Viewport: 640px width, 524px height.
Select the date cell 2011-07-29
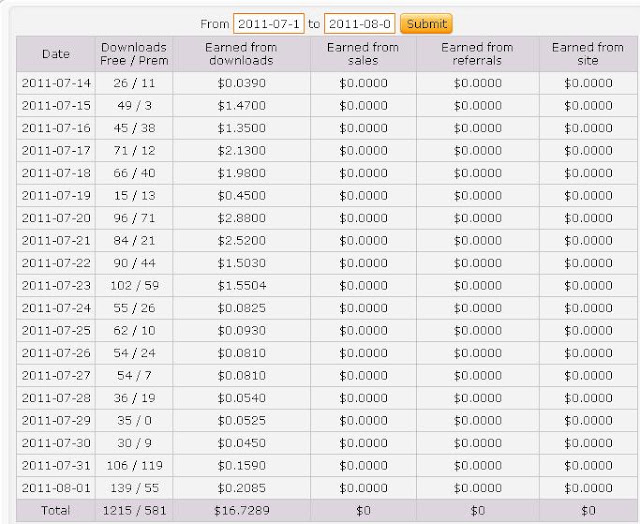pos(56,420)
